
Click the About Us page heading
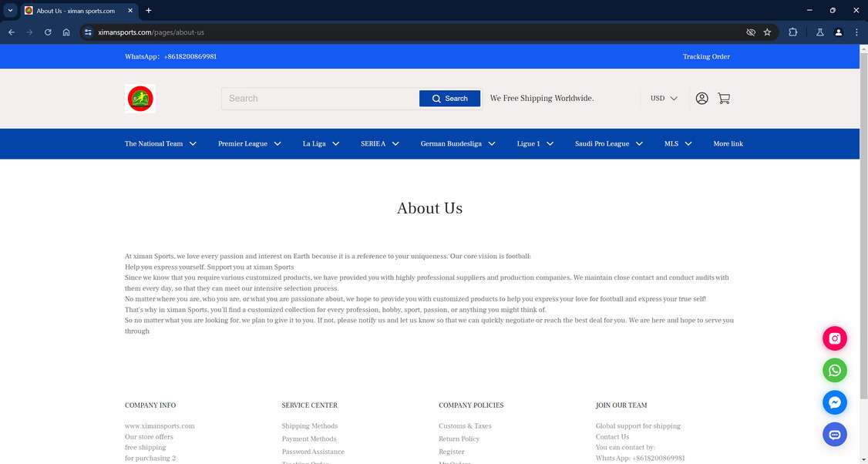coord(429,208)
